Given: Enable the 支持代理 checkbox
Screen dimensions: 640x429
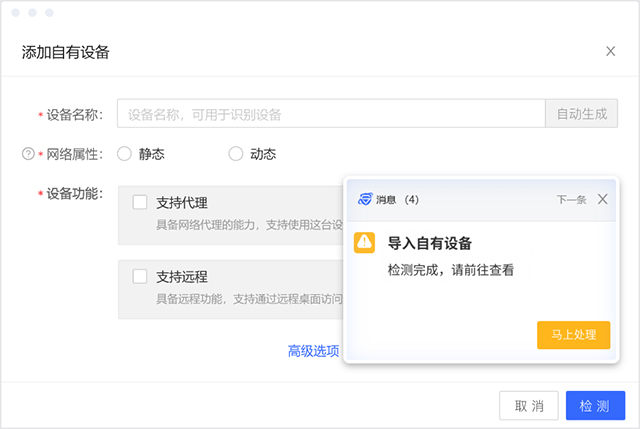Looking at the screenshot, I should (x=140, y=202).
